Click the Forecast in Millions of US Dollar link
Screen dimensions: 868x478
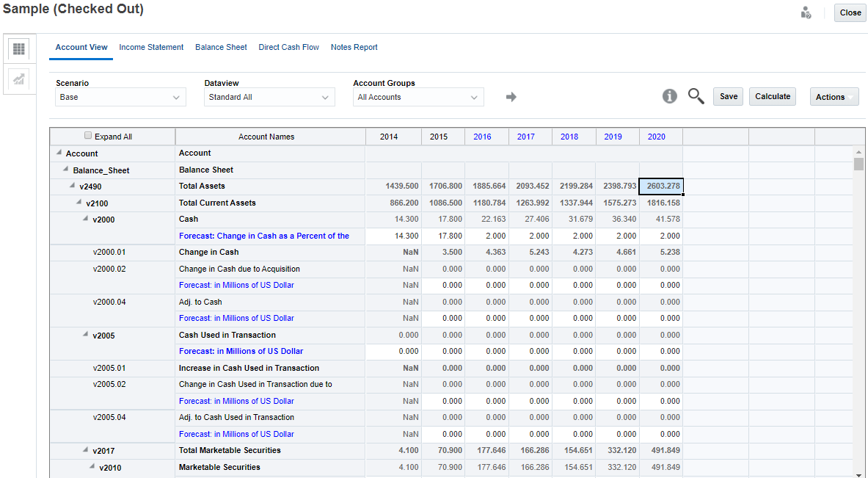[236, 285]
